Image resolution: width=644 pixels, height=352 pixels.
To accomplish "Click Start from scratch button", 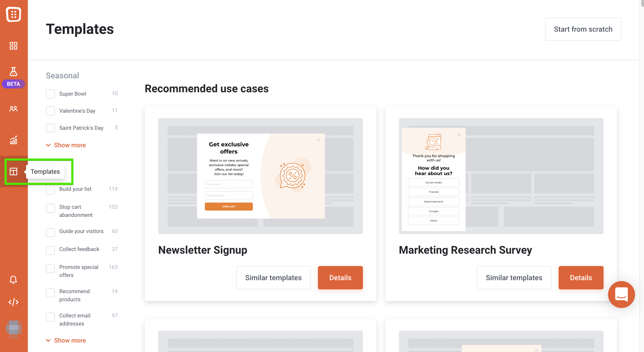I will [583, 29].
